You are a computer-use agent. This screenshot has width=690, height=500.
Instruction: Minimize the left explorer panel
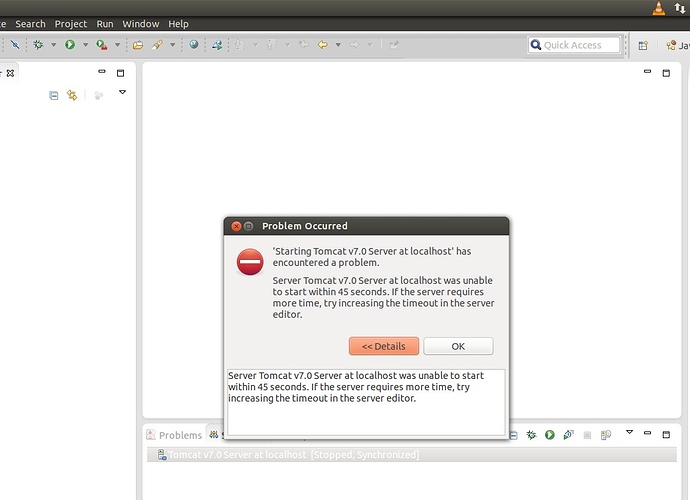click(102, 71)
